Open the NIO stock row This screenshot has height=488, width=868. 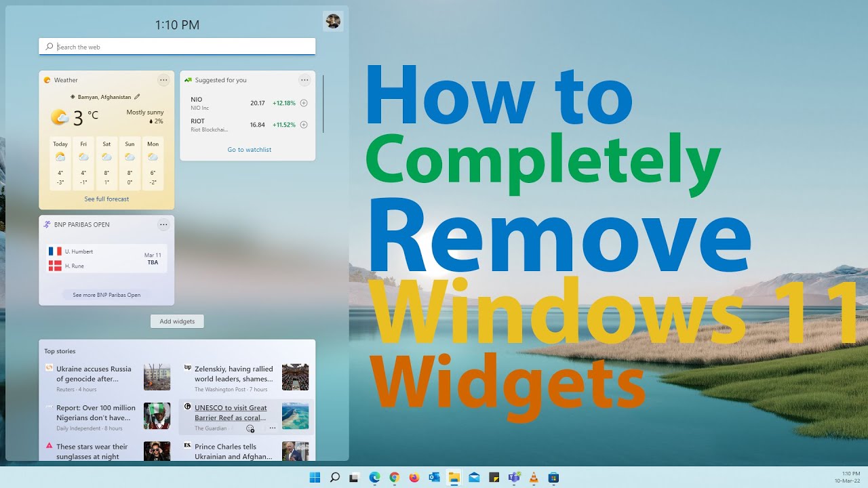coord(248,103)
